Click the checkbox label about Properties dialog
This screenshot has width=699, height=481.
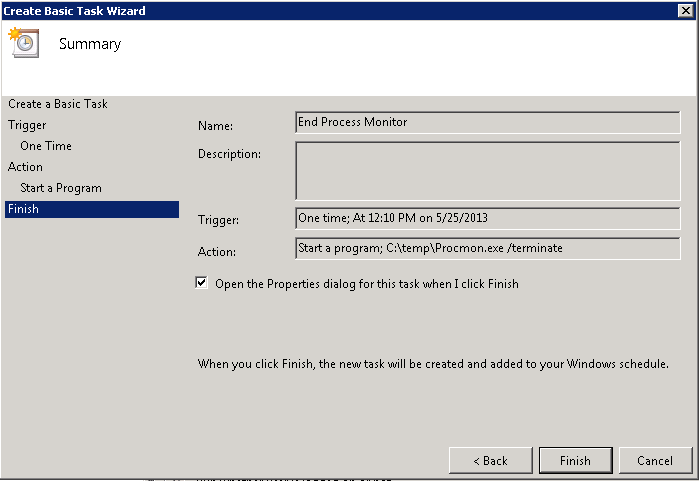(x=367, y=284)
